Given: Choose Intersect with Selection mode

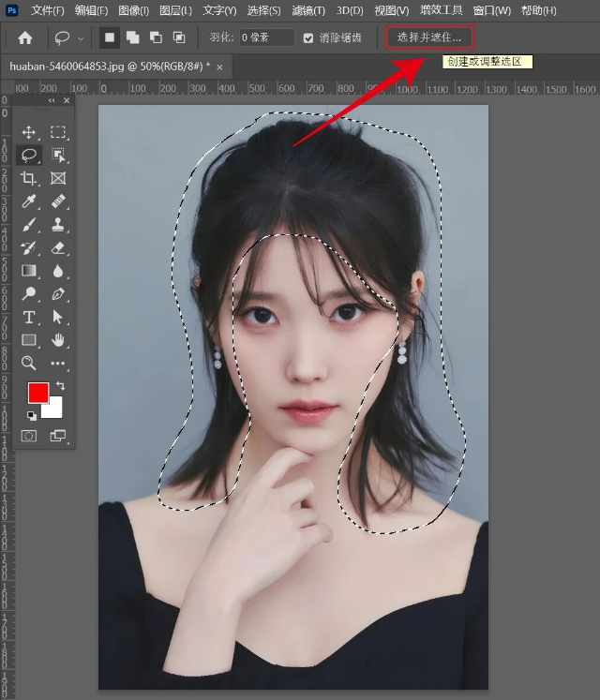Looking at the screenshot, I should tap(179, 37).
